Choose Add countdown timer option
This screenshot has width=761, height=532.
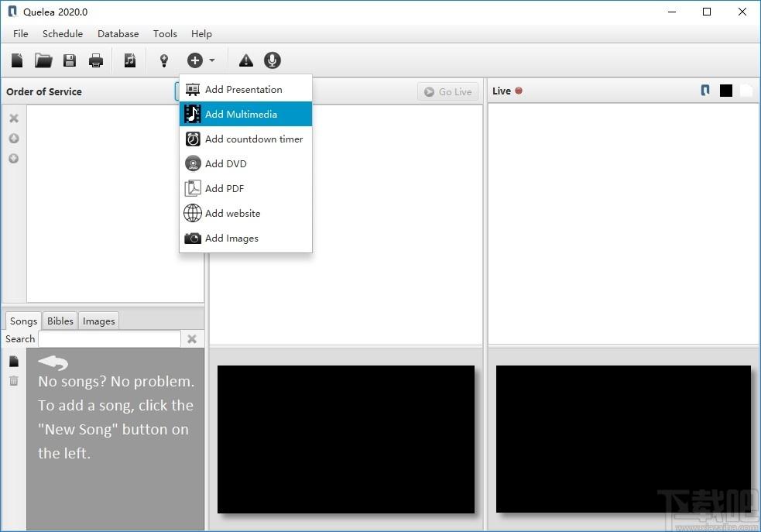(245, 139)
